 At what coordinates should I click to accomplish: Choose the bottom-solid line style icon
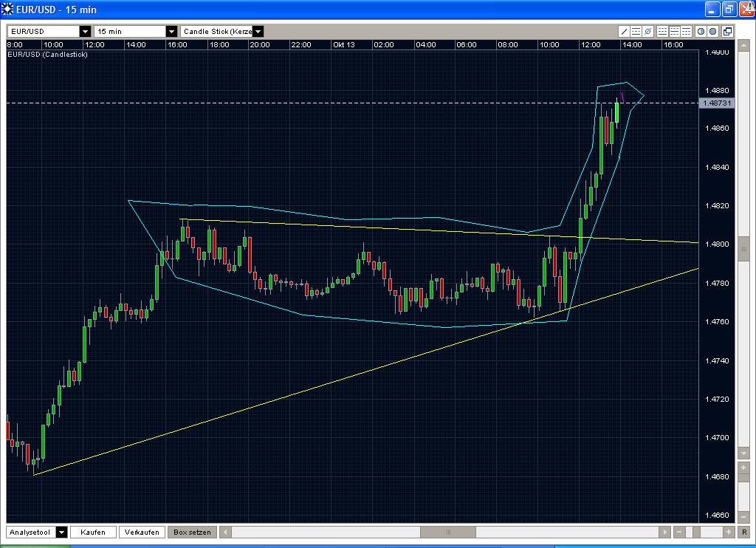pos(662,31)
